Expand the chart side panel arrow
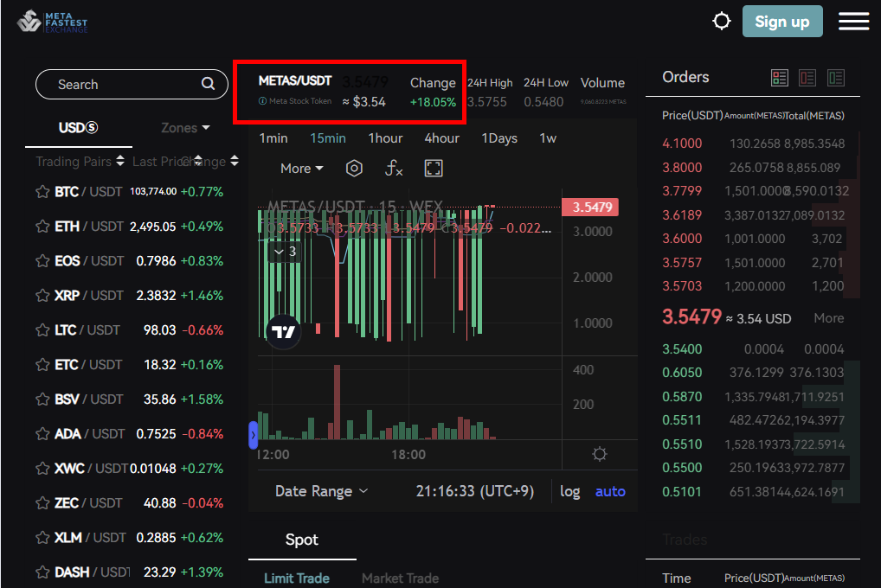This screenshot has width=881, height=588. point(253,435)
